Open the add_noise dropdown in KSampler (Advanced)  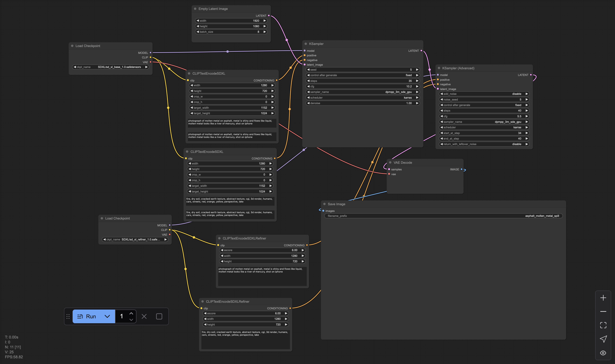click(484, 94)
